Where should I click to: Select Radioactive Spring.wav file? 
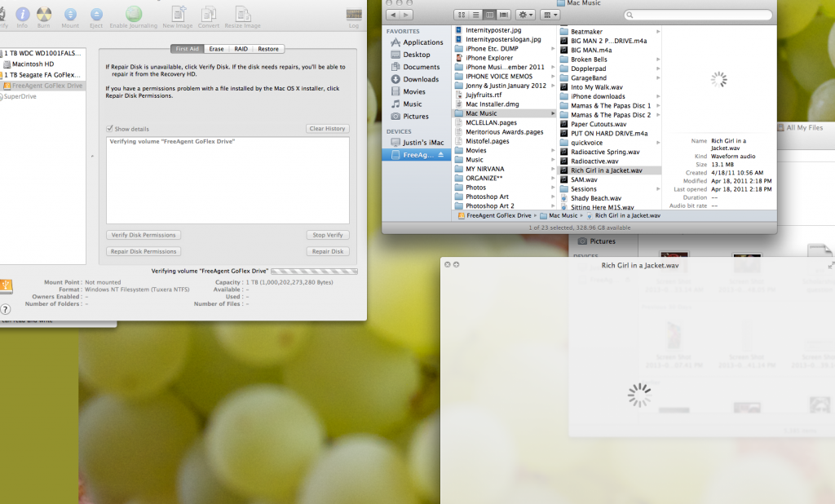tap(605, 152)
